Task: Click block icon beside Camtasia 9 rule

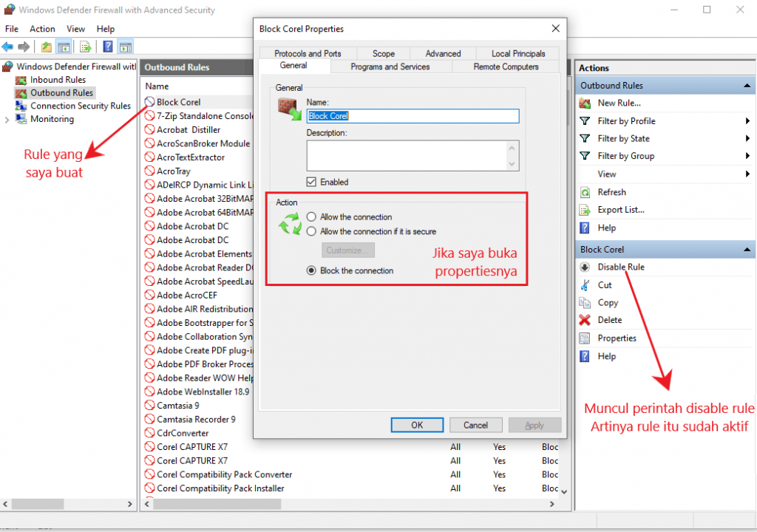Action: (149, 406)
